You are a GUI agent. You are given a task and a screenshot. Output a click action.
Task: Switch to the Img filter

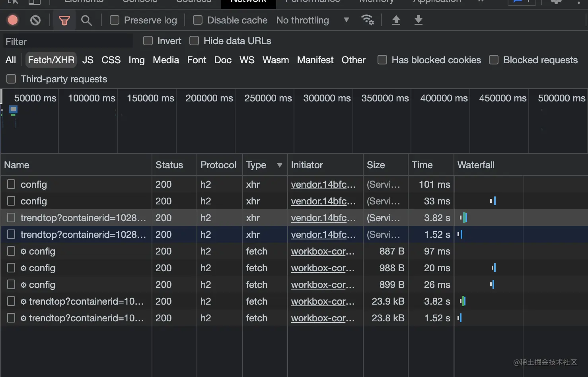click(x=136, y=60)
